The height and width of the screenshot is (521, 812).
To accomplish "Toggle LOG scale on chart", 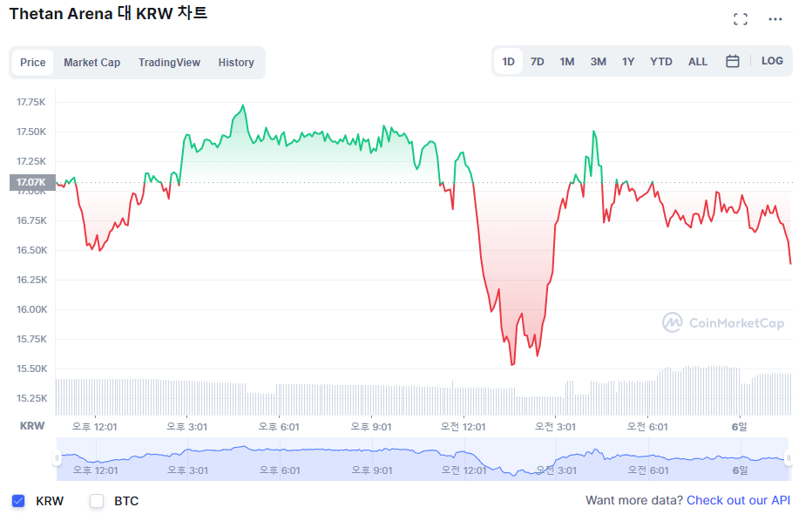I will (x=772, y=61).
